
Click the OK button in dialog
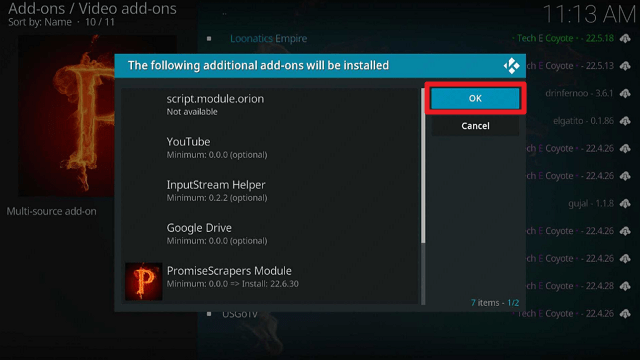click(475, 98)
